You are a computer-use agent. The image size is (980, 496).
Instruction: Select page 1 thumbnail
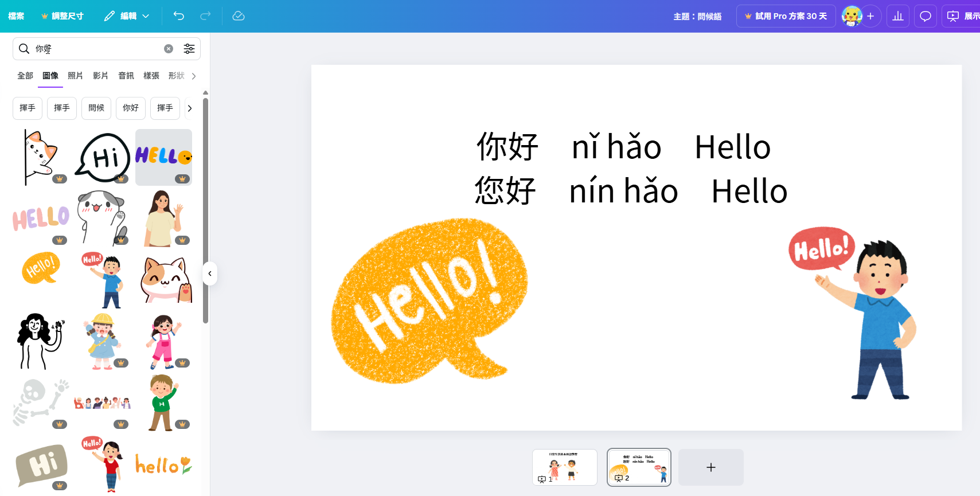coord(565,467)
